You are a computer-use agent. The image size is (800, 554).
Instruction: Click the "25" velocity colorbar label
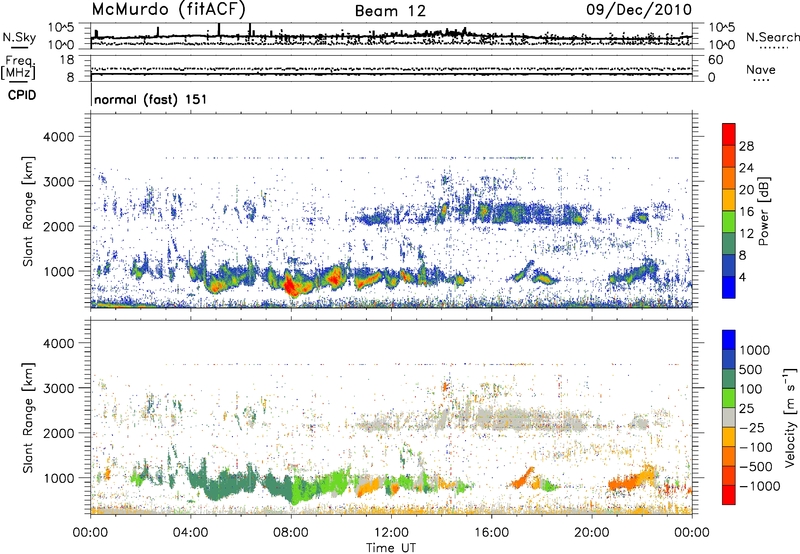746,409
